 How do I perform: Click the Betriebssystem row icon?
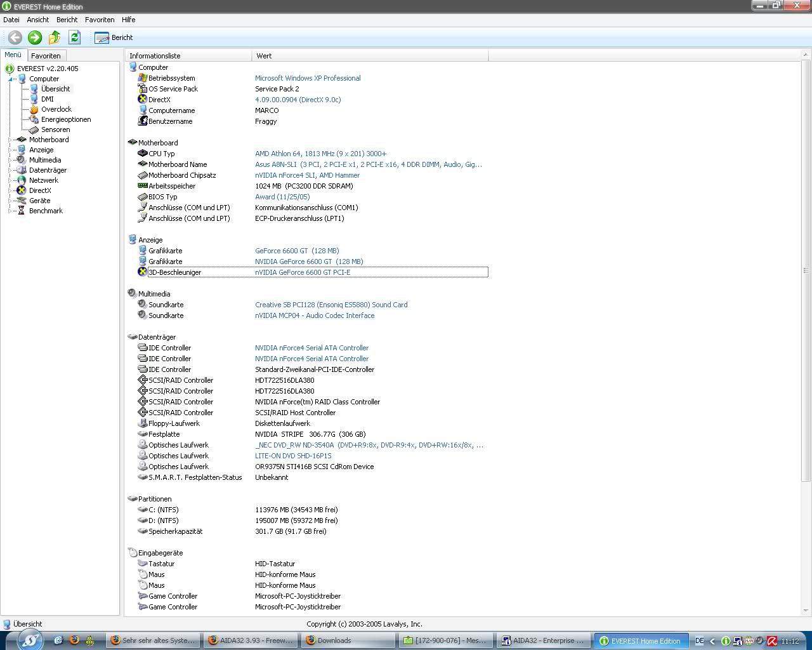pos(143,77)
